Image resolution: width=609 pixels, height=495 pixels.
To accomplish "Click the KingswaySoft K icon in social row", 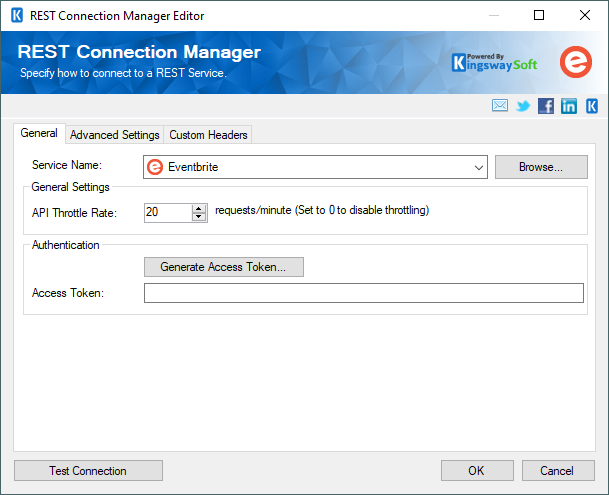I will (592, 106).
